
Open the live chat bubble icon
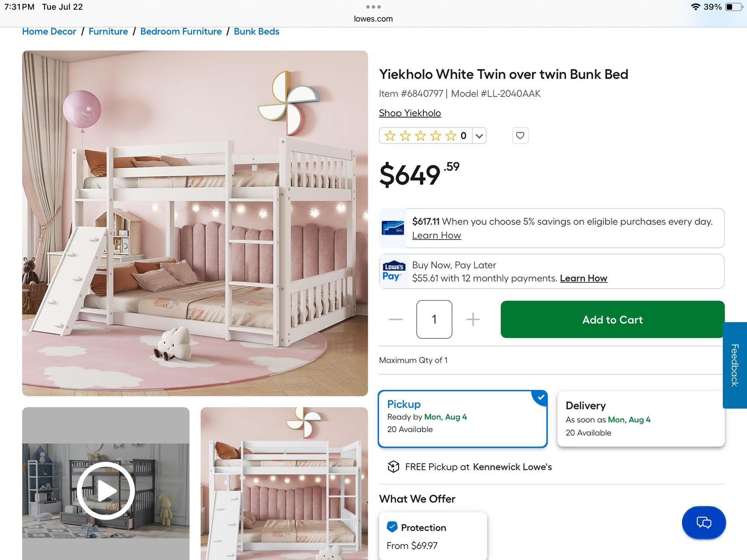(x=703, y=522)
